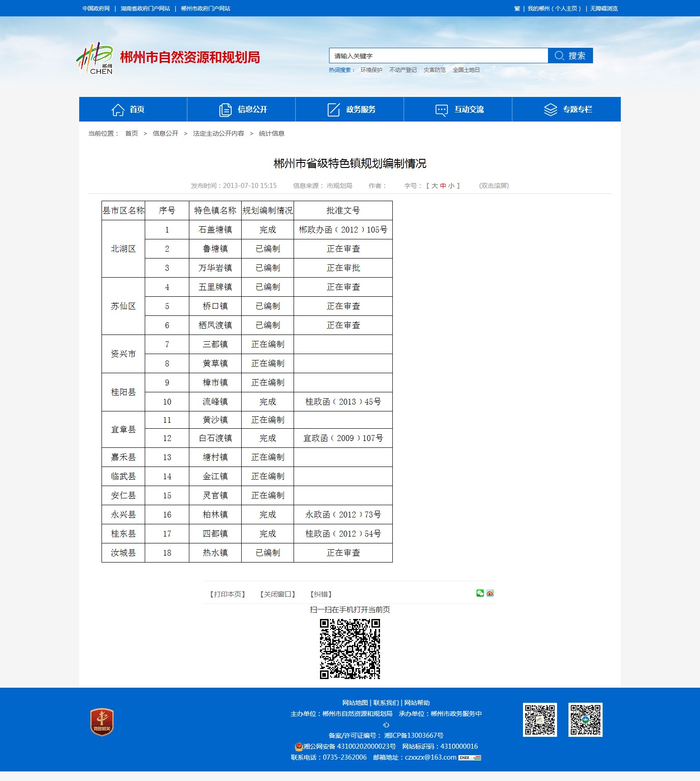Select hot search term 不动产登记

(403, 70)
